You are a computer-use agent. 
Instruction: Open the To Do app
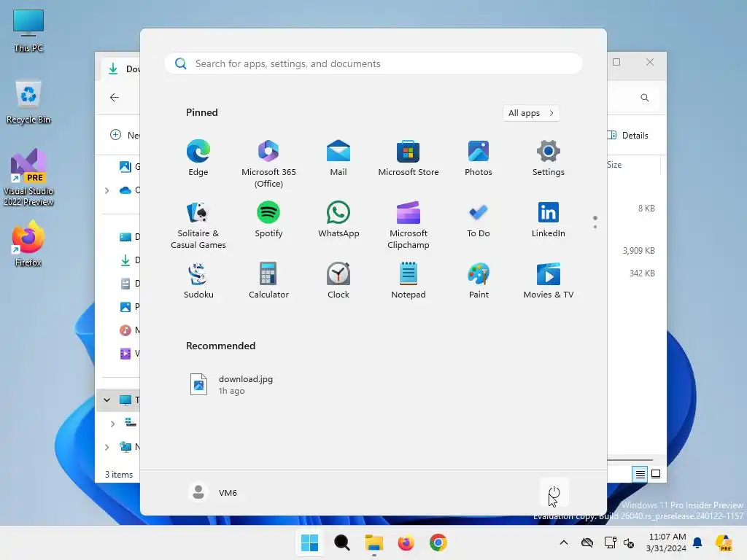pos(479,219)
